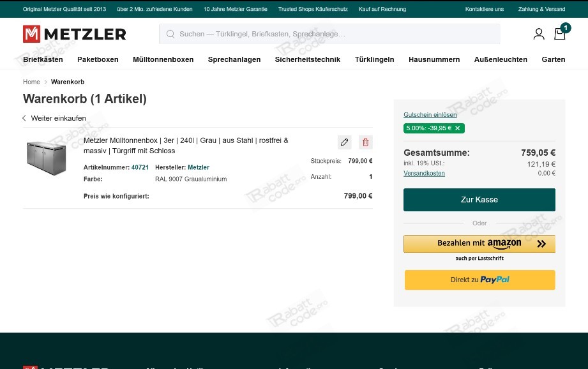Open the Sicherheitstechnik menu
The image size is (588, 369).
coord(308,59)
